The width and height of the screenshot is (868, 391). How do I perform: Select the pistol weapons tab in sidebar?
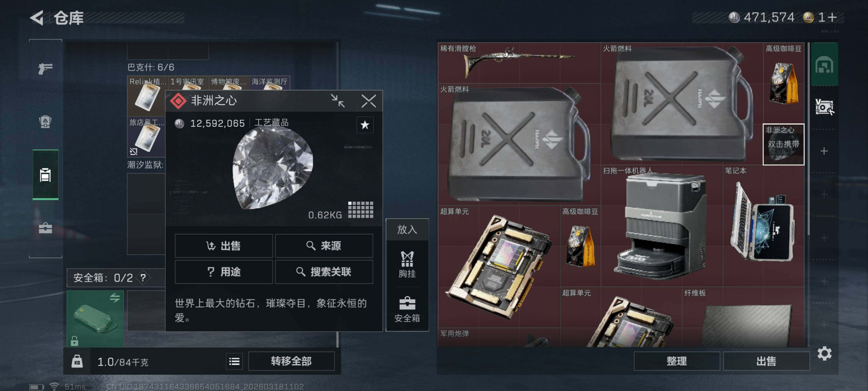(x=45, y=68)
